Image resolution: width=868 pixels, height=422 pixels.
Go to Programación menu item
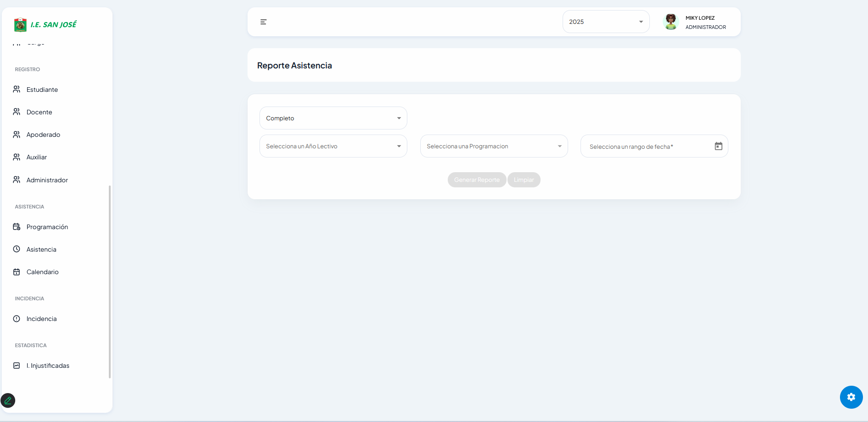pyautogui.click(x=47, y=227)
